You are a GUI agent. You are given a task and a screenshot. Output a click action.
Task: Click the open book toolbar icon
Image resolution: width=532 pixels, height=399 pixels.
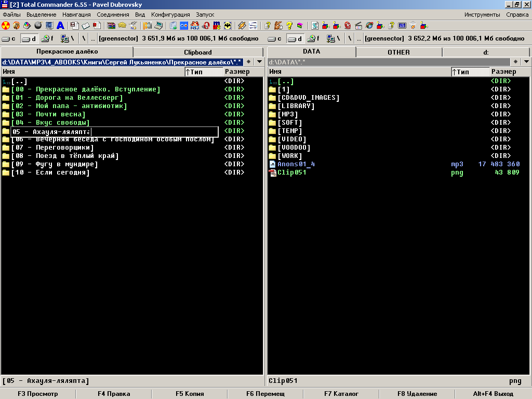[x=86, y=25]
